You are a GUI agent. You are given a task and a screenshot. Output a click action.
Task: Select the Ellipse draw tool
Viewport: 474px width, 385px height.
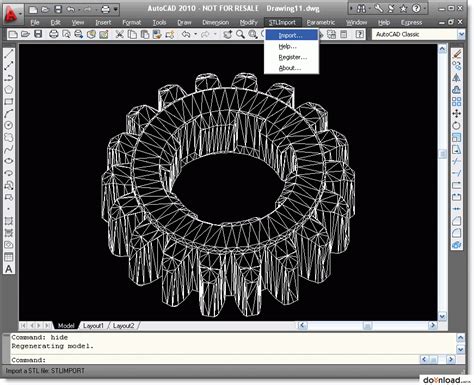9,161
